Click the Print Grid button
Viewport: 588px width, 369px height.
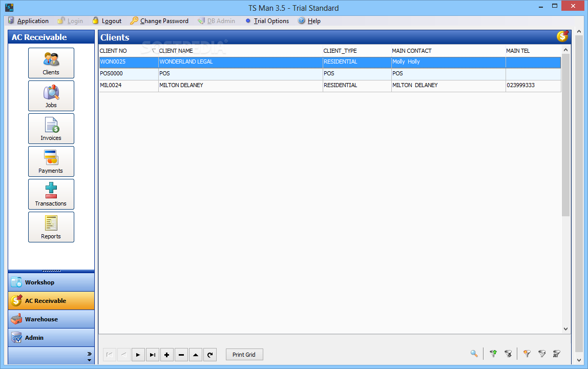244,354
